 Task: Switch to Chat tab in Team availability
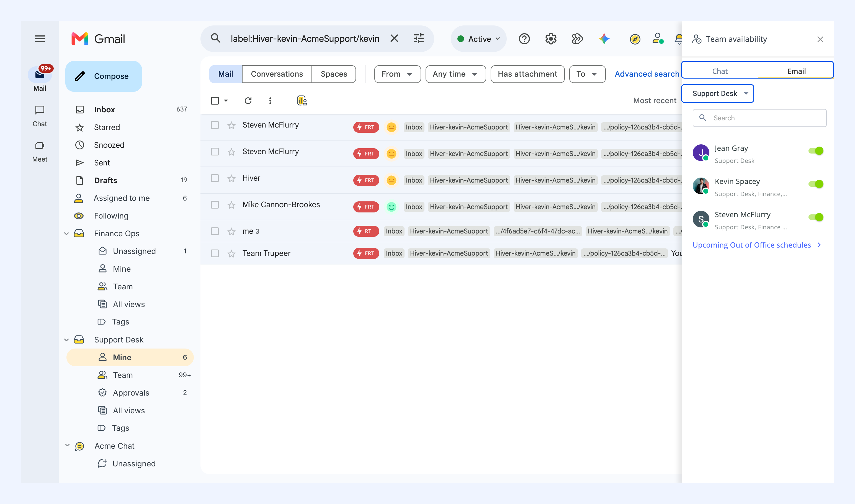(720, 71)
